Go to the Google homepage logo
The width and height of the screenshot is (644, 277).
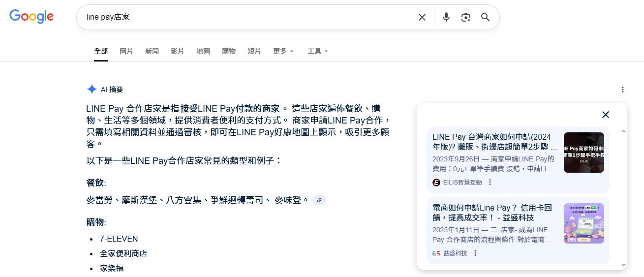coord(31,16)
